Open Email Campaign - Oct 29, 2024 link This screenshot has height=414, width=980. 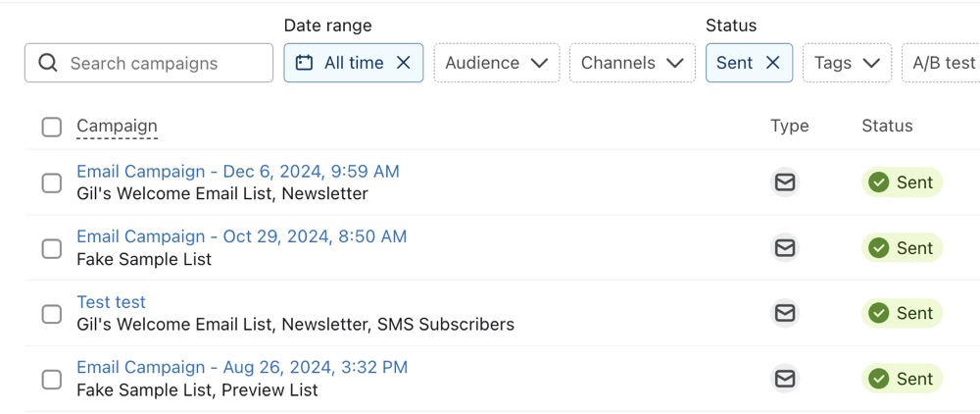coord(241,236)
